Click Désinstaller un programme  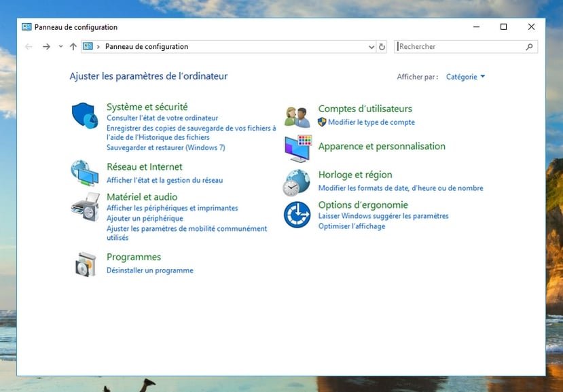150,270
